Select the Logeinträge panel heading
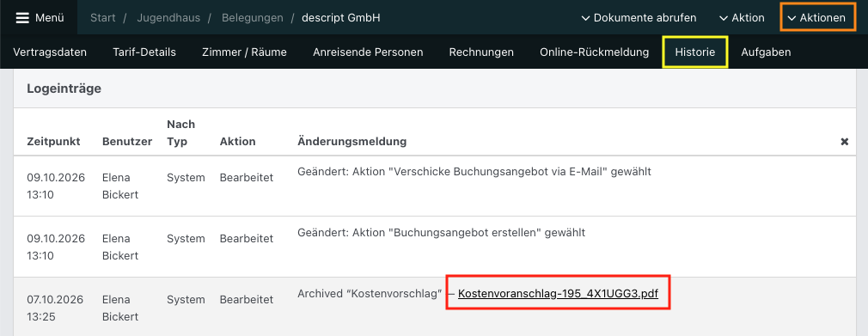 [x=64, y=88]
